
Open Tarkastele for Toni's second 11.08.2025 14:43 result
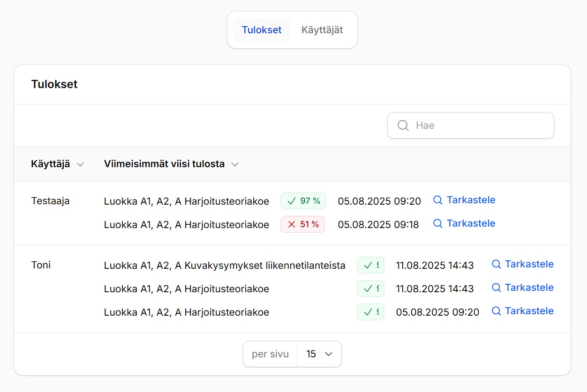[x=529, y=288]
